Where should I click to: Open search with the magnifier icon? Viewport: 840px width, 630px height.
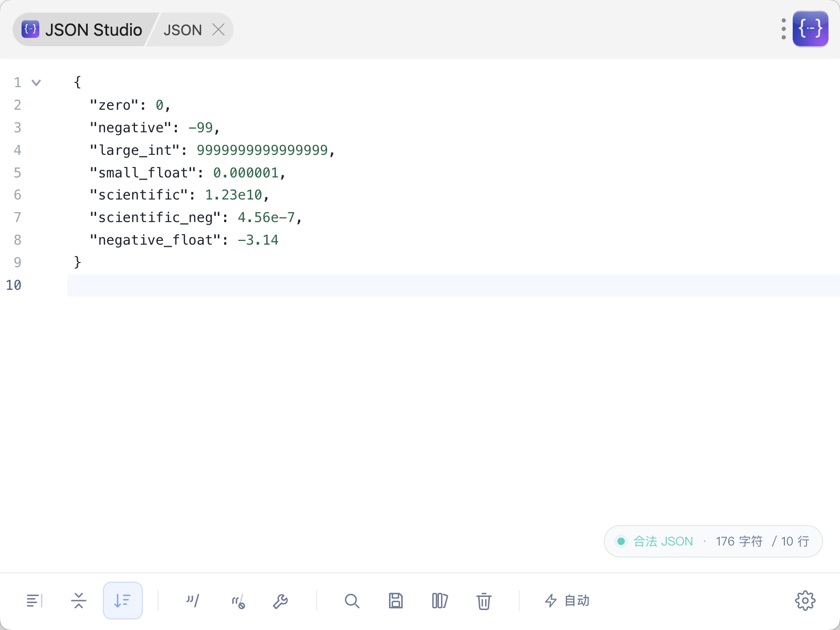pyautogui.click(x=352, y=601)
